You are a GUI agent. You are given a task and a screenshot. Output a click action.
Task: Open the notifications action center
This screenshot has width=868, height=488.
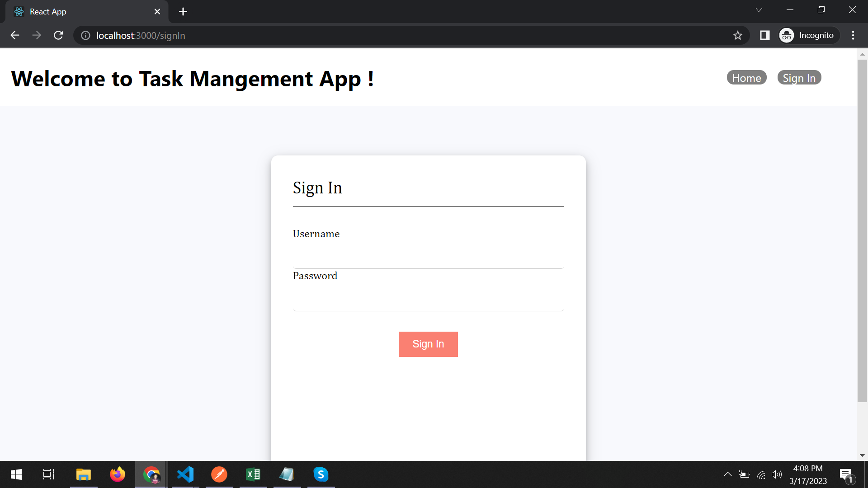[x=846, y=474]
